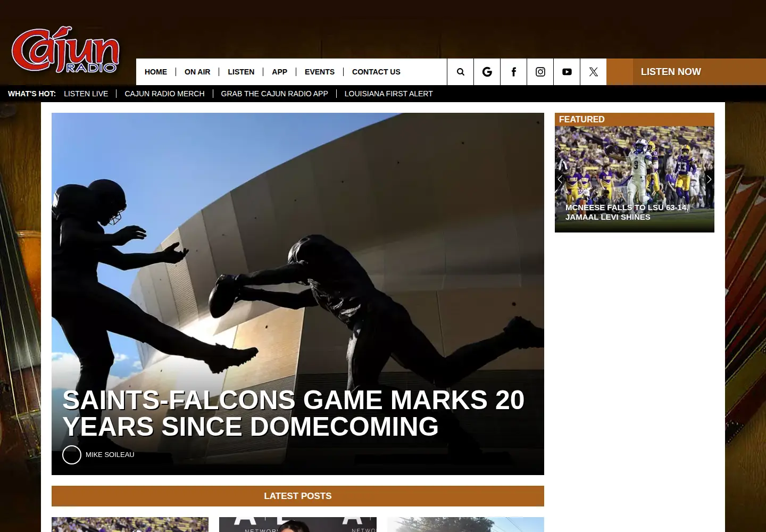Open Grab the Cajun Radio App link
The image size is (766, 532).
tap(274, 94)
